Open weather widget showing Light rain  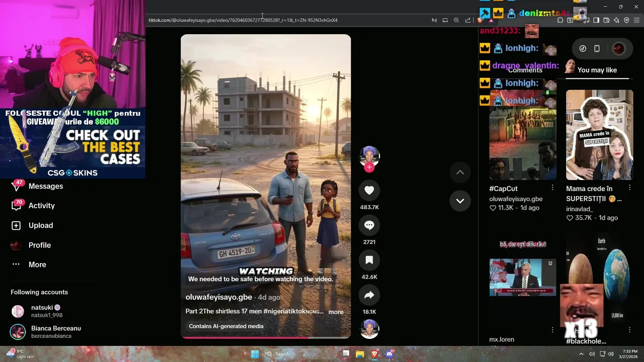click(x=21, y=354)
